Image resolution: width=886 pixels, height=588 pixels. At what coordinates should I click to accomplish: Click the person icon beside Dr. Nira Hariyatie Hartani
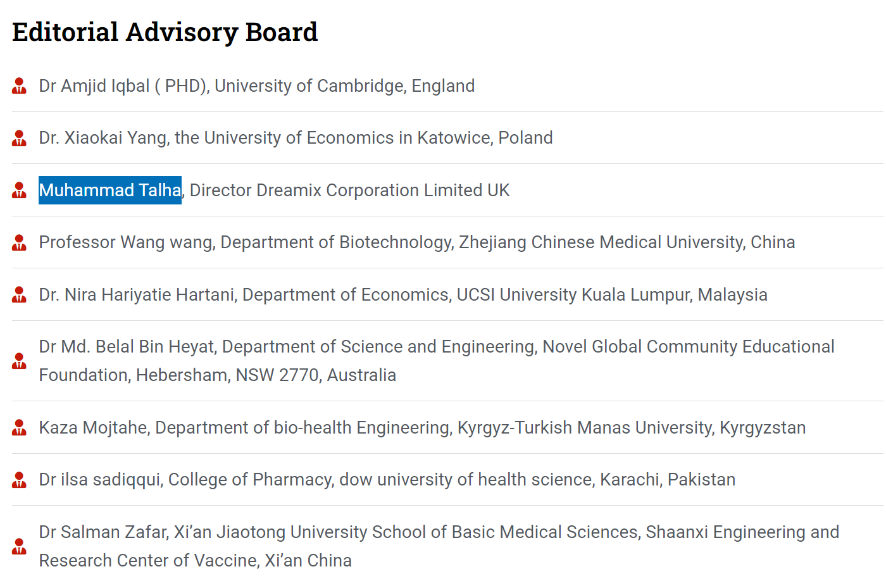(20, 294)
